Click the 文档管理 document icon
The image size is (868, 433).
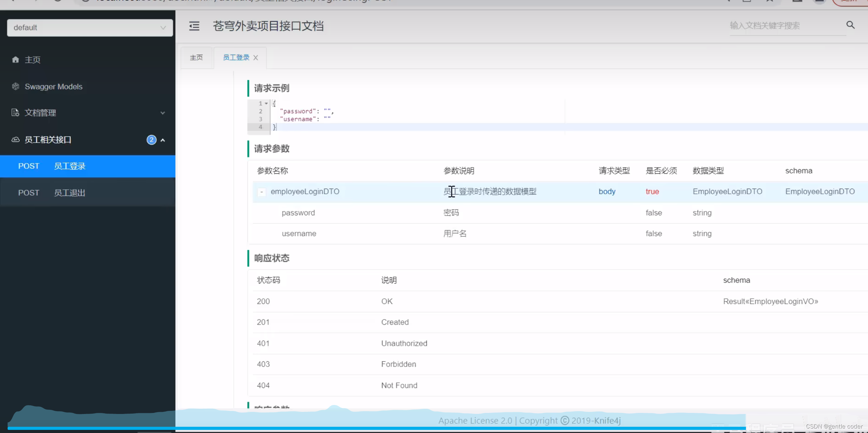pyautogui.click(x=15, y=112)
